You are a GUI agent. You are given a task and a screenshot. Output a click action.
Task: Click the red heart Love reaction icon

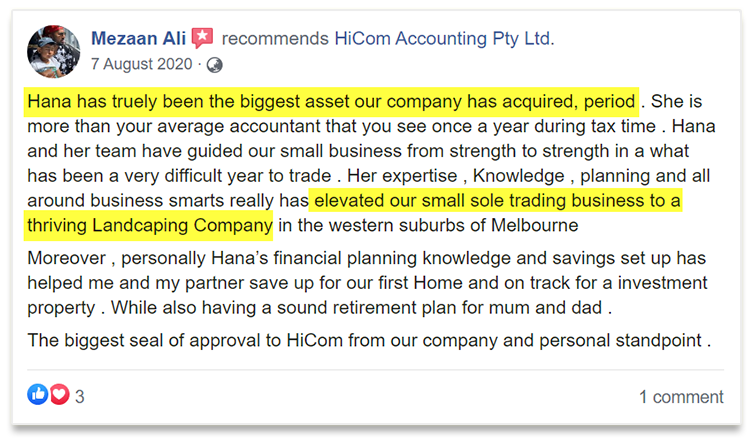click(x=59, y=396)
